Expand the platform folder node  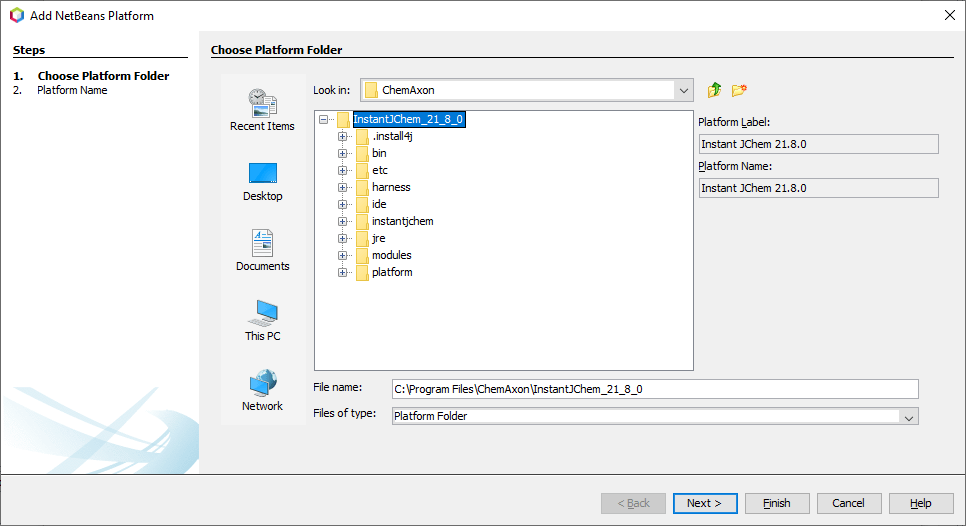[x=342, y=272]
